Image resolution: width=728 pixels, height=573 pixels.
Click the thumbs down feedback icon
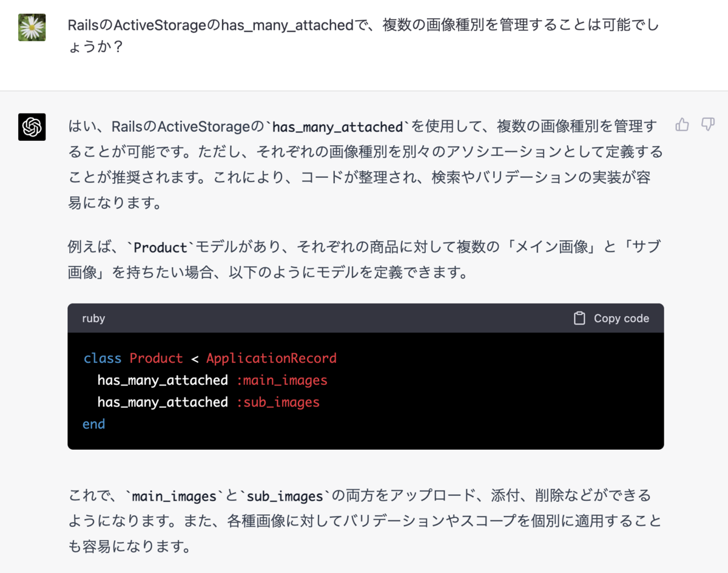pyautogui.click(x=708, y=125)
